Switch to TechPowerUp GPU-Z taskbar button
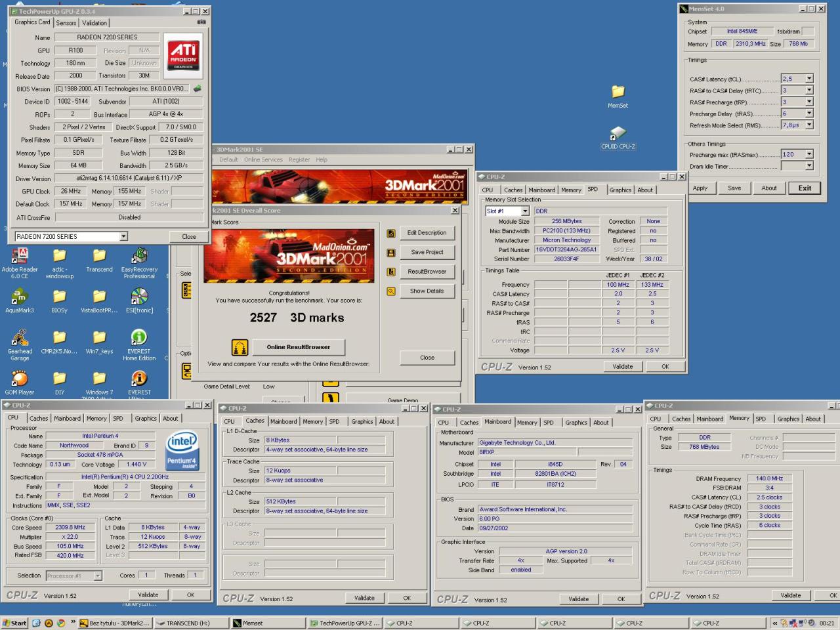The width and height of the screenshot is (840, 630). (x=346, y=623)
